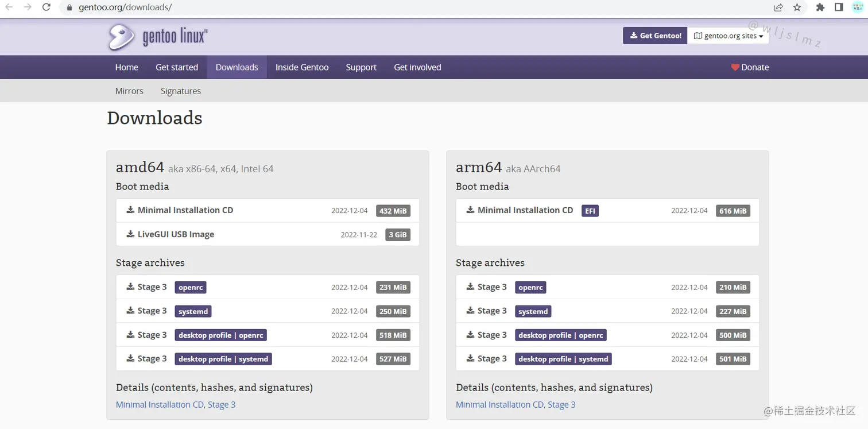This screenshot has width=868, height=429.
Task: Go to the Signatures sub-navigation link
Action: tap(181, 91)
